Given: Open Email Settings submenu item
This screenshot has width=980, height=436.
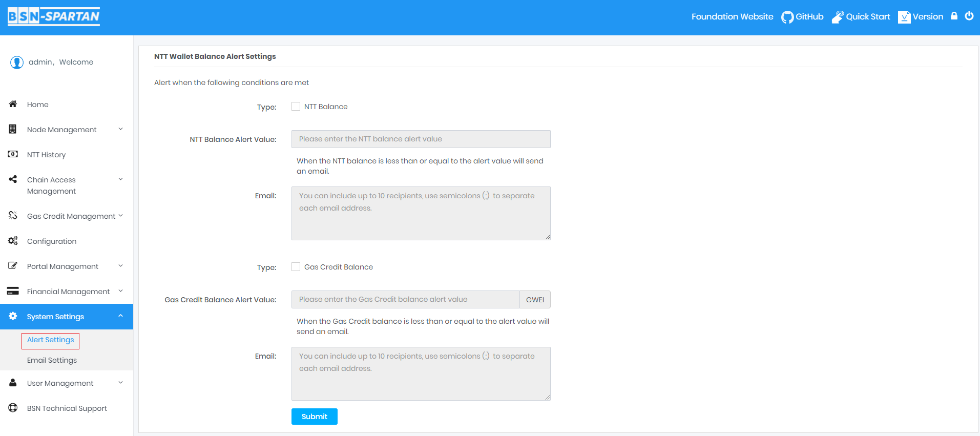Looking at the screenshot, I should [x=52, y=360].
